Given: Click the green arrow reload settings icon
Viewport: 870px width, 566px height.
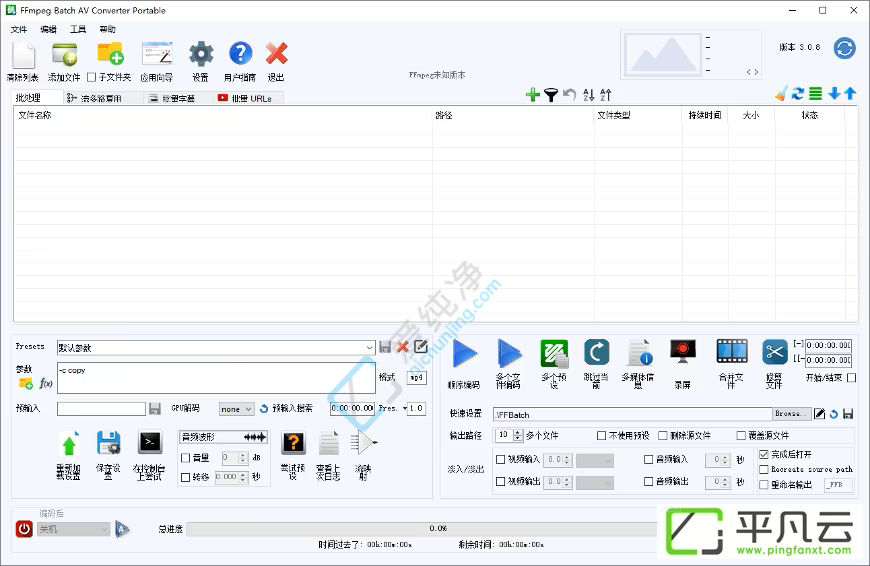Looking at the screenshot, I should click(69, 444).
